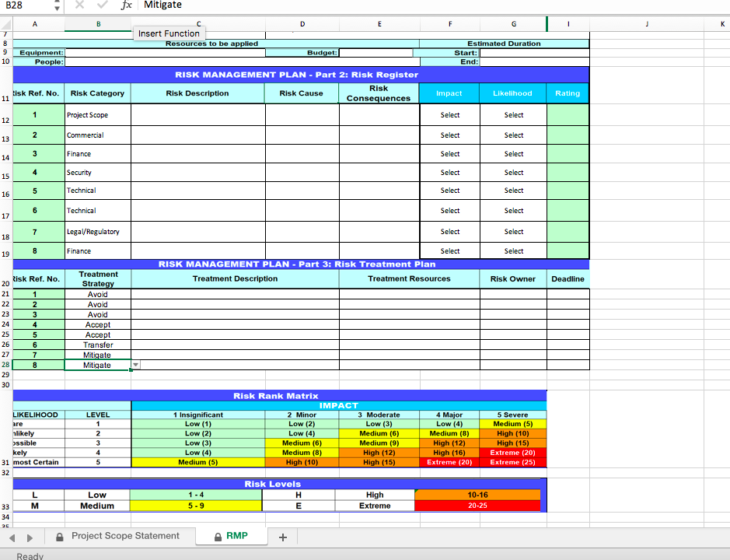
Task: Click the next sheet navigation arrow
Action: 30,537
